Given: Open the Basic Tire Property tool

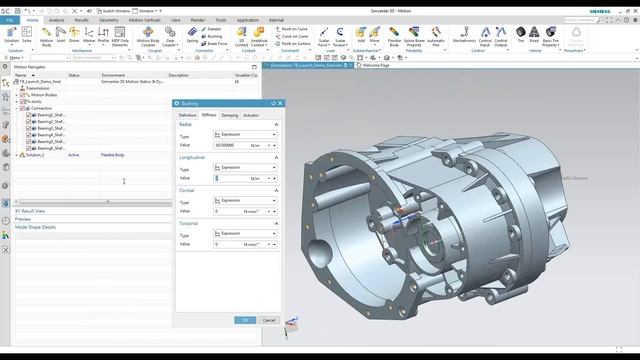Looking at the screenshot, I should point(551,36).
